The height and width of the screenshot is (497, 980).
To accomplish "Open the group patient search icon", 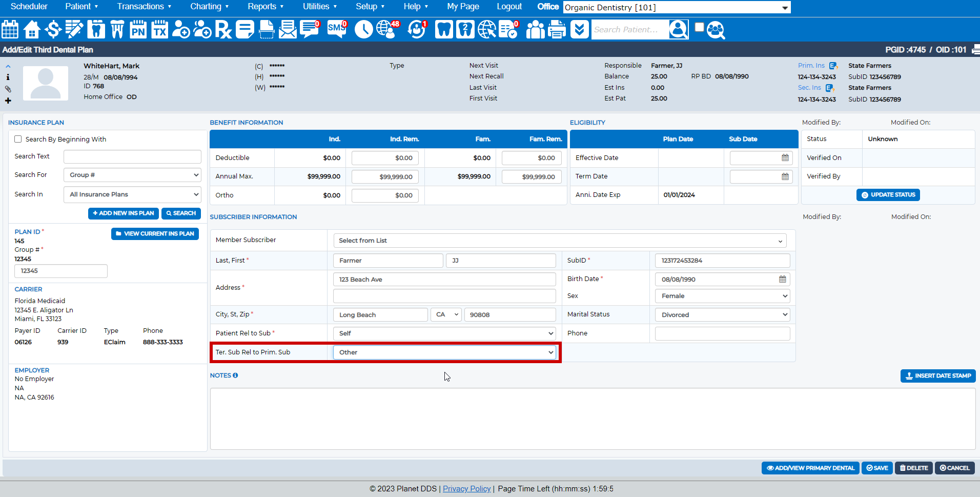I will (x=716, y=30).
